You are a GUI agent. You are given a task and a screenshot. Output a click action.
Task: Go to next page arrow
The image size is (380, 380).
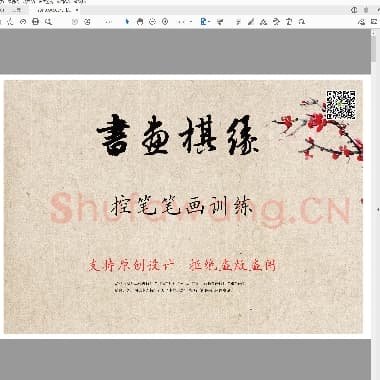(87, 22)
